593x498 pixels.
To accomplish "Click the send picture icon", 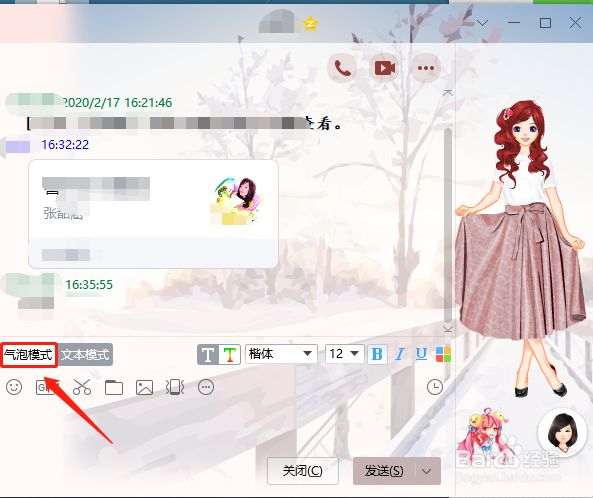I will pos(144,388).
